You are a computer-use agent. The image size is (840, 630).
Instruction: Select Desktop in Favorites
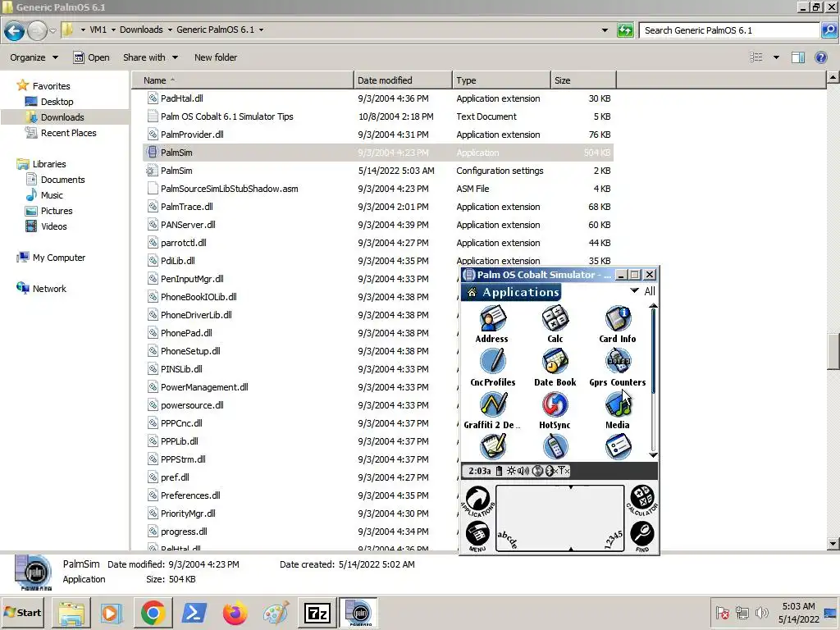coord(49,102)
